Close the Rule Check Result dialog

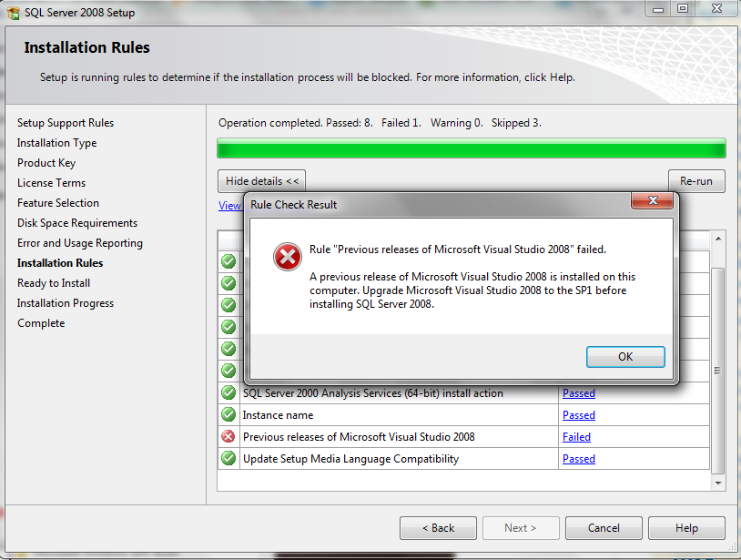click(x=652, y=200)
